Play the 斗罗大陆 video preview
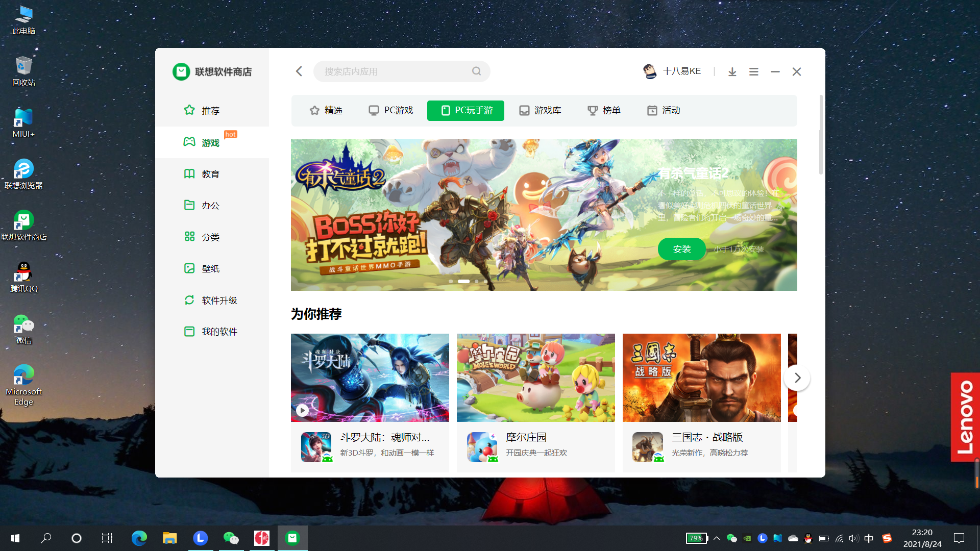Image resolution: width=980 pixels, height=551 pixels. coord(302,410)
